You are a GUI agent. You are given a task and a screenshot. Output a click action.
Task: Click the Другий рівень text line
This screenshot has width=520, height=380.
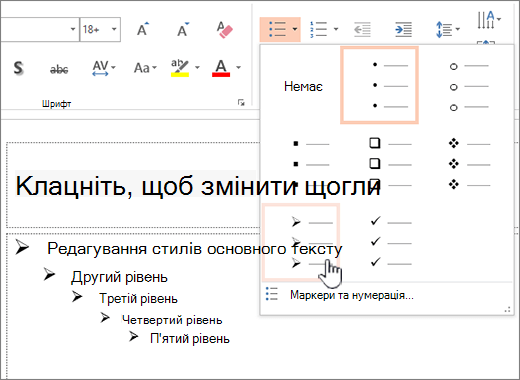pyautogui.click(x=119, y=277)
